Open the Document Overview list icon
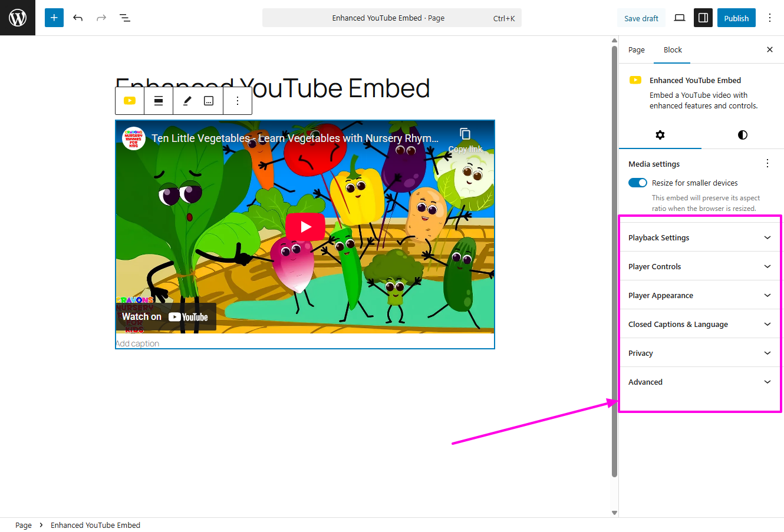This screenshot has width=784, height=532. pos(124,18)
